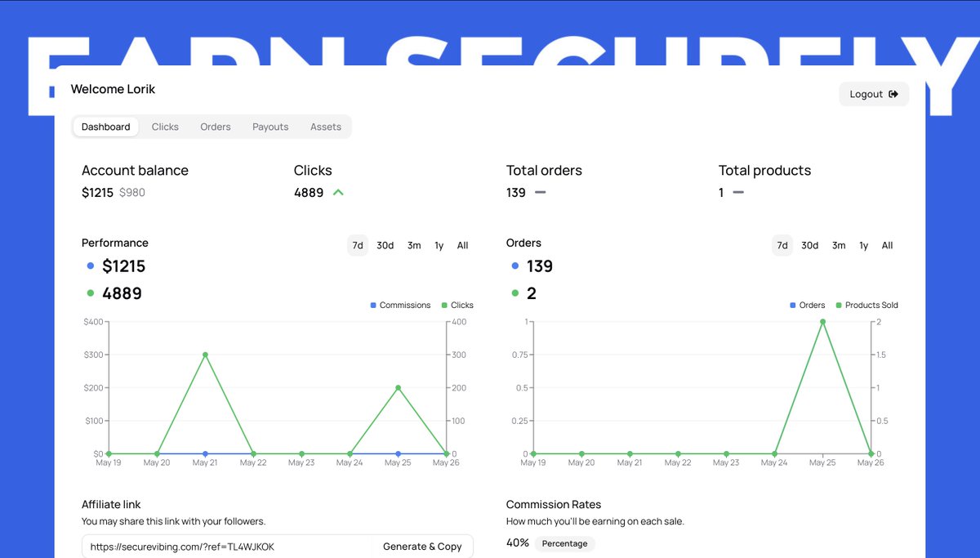Click the Commission Rates heading
This screenshot has width=980, height=558.
coord(554,505)
